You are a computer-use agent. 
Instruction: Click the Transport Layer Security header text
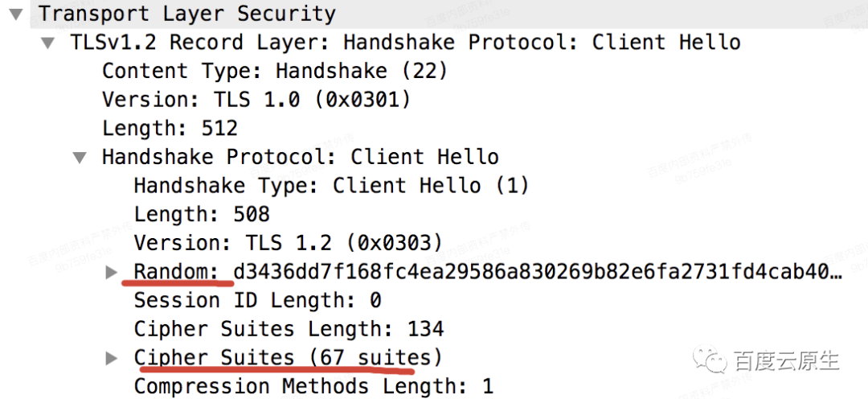click(x=187, y=14)
